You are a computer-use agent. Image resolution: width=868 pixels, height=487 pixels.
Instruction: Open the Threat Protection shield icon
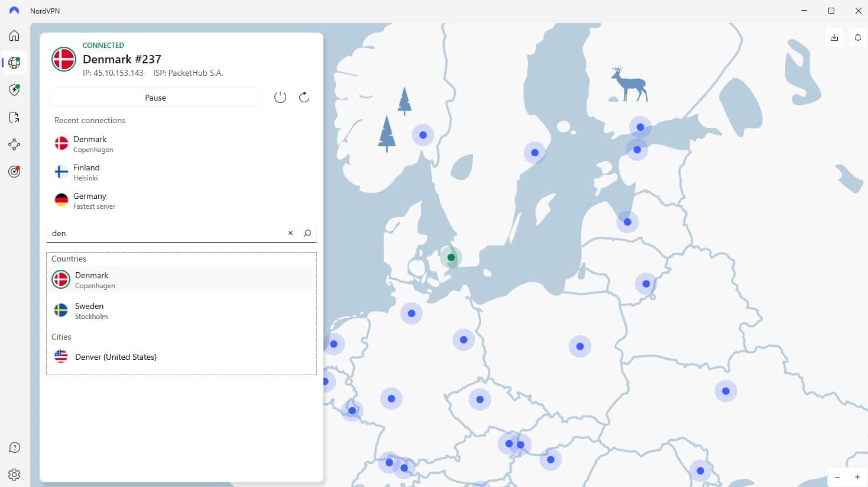tap(14, 90)
